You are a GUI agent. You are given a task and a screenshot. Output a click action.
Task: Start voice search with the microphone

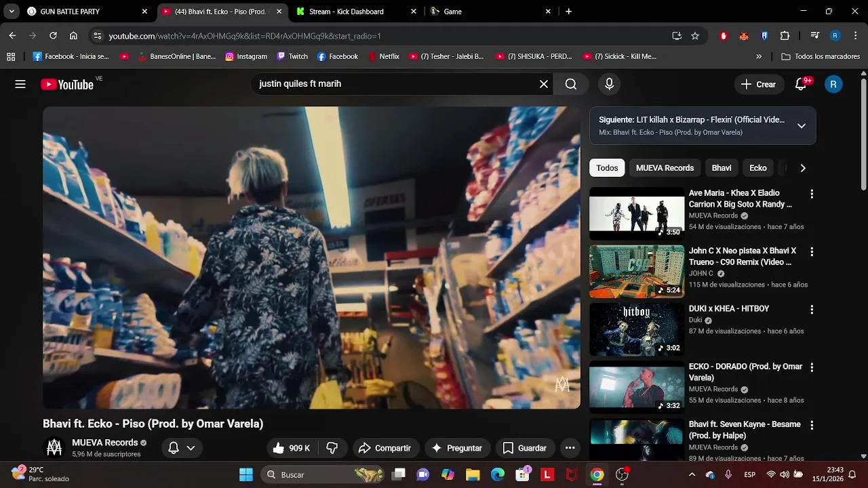pyautogui.click(x=609, y=84)
